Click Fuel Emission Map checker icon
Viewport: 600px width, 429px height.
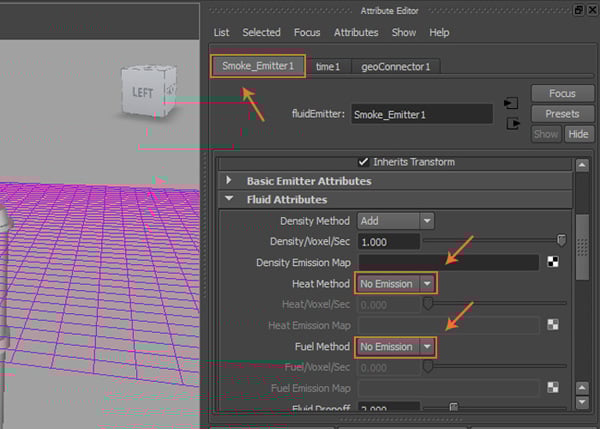(551, 387)
